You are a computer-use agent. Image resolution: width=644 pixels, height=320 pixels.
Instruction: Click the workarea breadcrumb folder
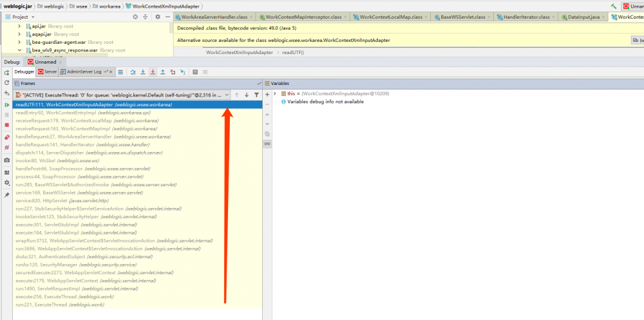pos(106,6)
